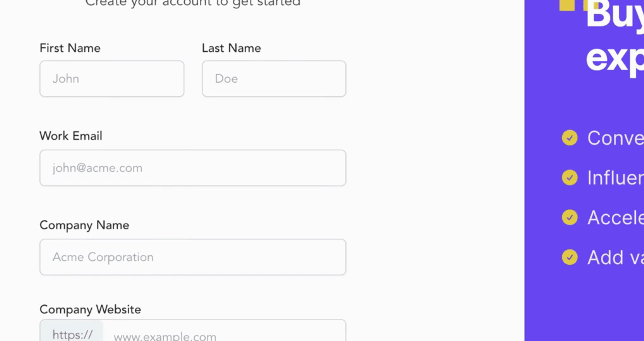Viewport: 644px width, 341px height.
Task: Click the "Last Name" label
Action: pyautogui.click(x=231, y=48)
